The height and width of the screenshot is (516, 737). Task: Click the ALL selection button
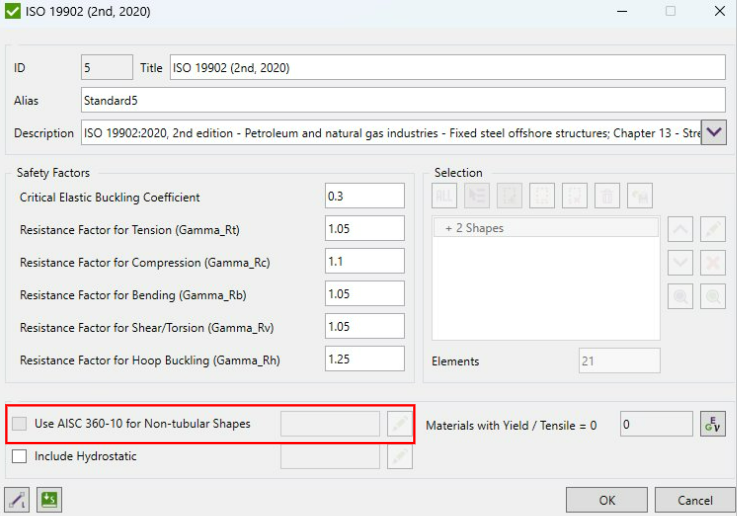pos(444,195)
